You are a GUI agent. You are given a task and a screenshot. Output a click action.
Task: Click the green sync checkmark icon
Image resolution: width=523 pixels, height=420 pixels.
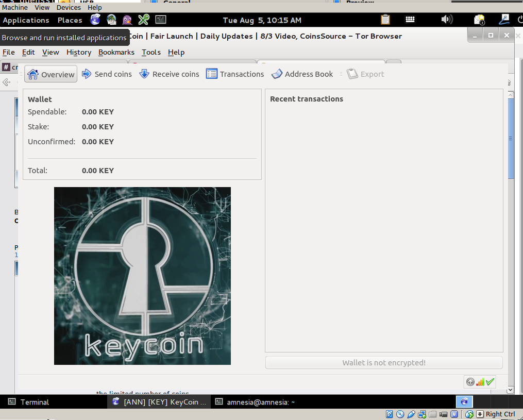tap(490, 382)
